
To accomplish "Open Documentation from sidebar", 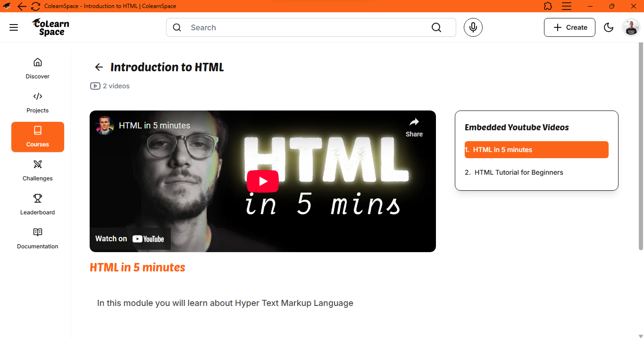I will 38,239.
